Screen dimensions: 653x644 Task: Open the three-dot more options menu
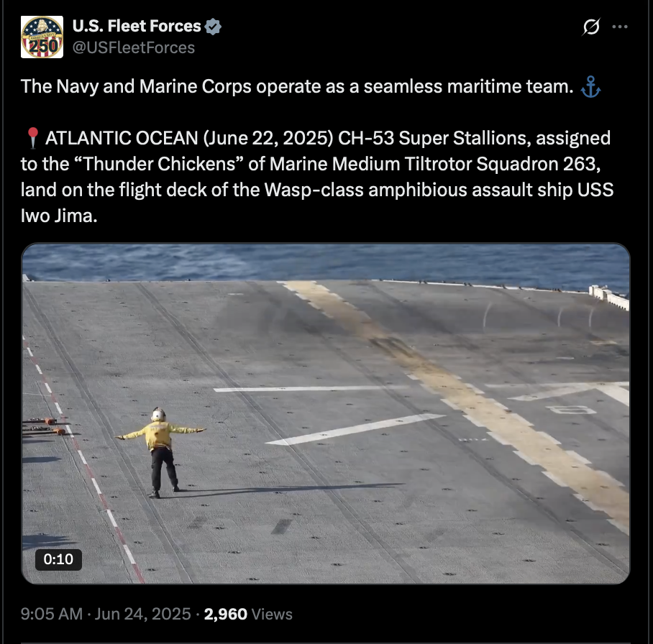[x=620, y=27]
